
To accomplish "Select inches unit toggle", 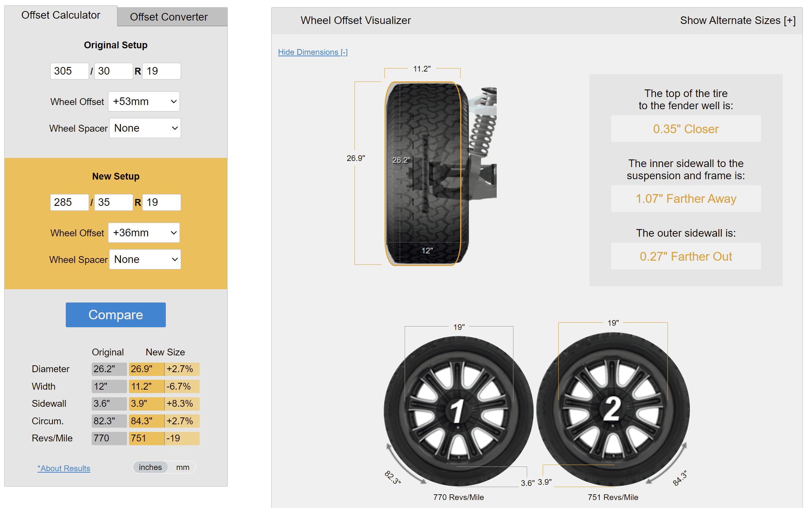I will [150, 467].
